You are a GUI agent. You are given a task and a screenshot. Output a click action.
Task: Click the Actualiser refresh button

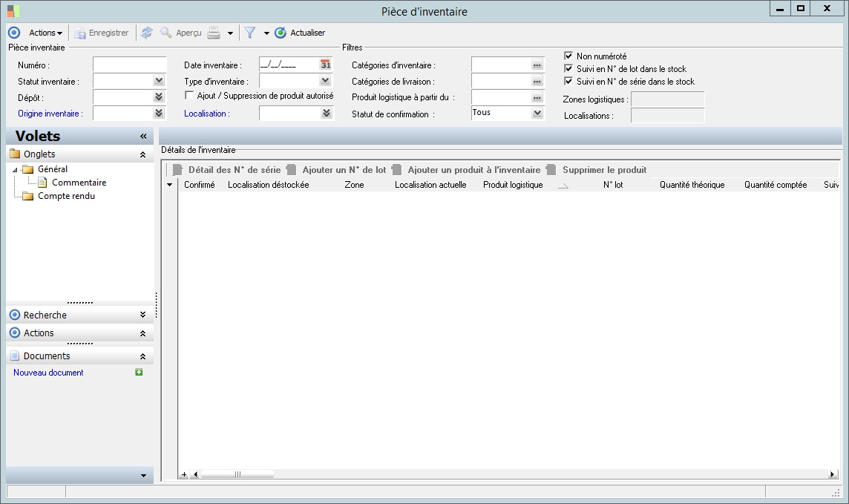pos(300,33)
